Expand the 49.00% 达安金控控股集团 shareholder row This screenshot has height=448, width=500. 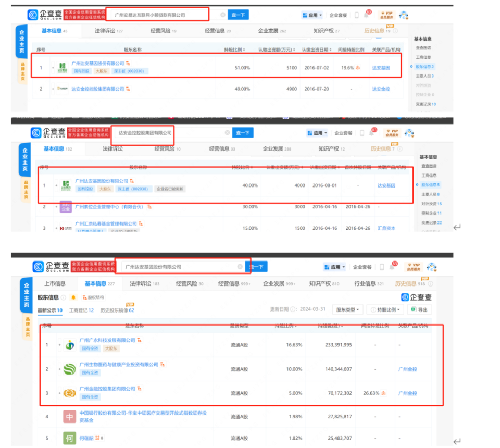click(53, 89)
